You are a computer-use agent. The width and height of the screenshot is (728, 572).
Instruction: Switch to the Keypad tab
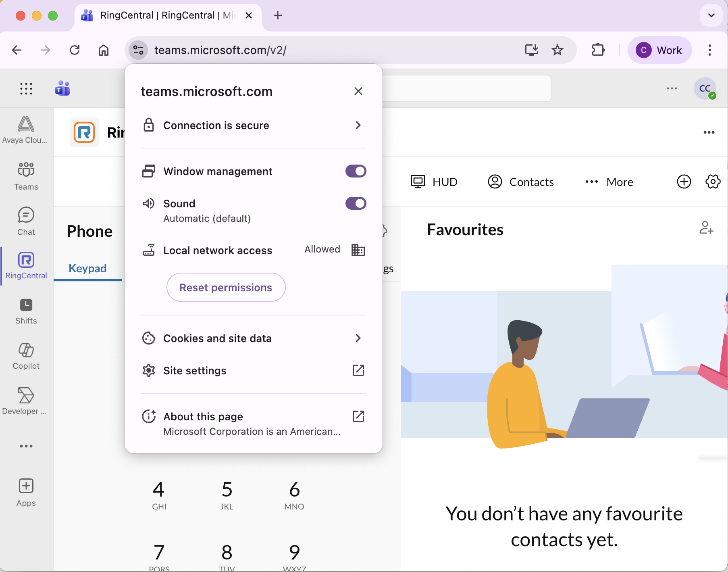[x=87, y=268]
